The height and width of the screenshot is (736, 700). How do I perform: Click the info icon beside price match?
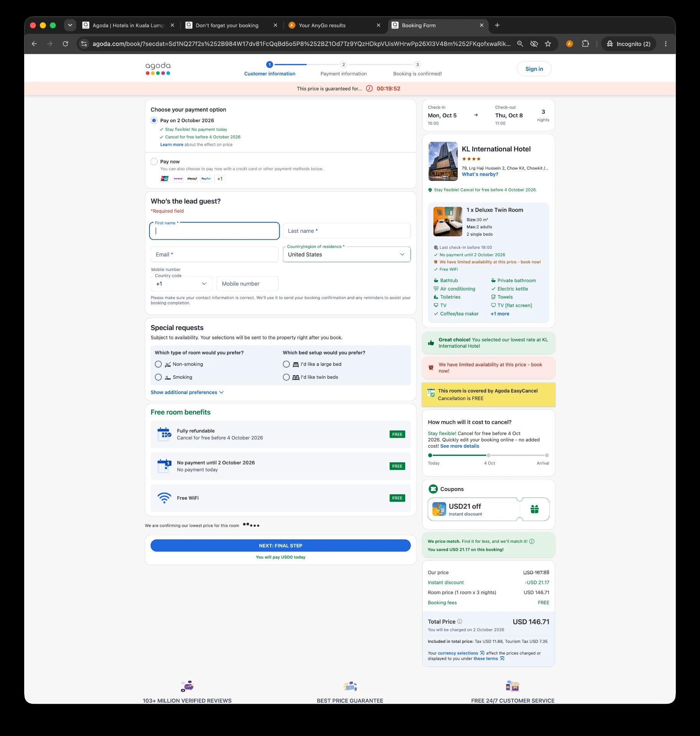[532, 541]
